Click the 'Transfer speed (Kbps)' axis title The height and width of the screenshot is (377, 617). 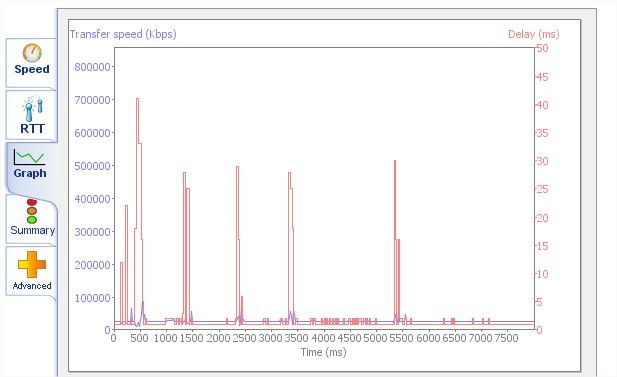tap(123, 34)
